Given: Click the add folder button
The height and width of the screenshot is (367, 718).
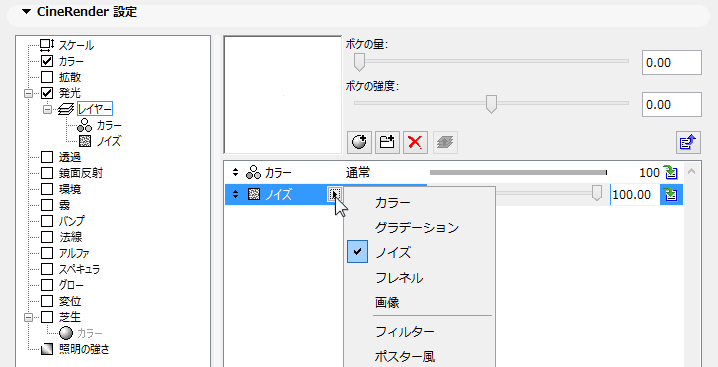Looking at the screenshot, I should 387,142.
